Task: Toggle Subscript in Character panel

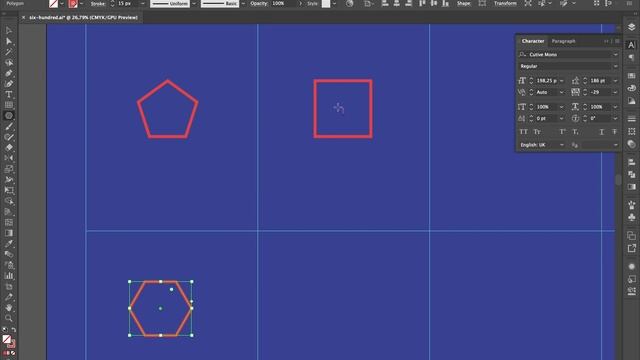Action: coord(576,132)
